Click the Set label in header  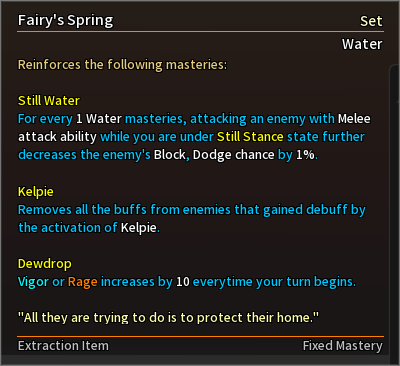371,21
